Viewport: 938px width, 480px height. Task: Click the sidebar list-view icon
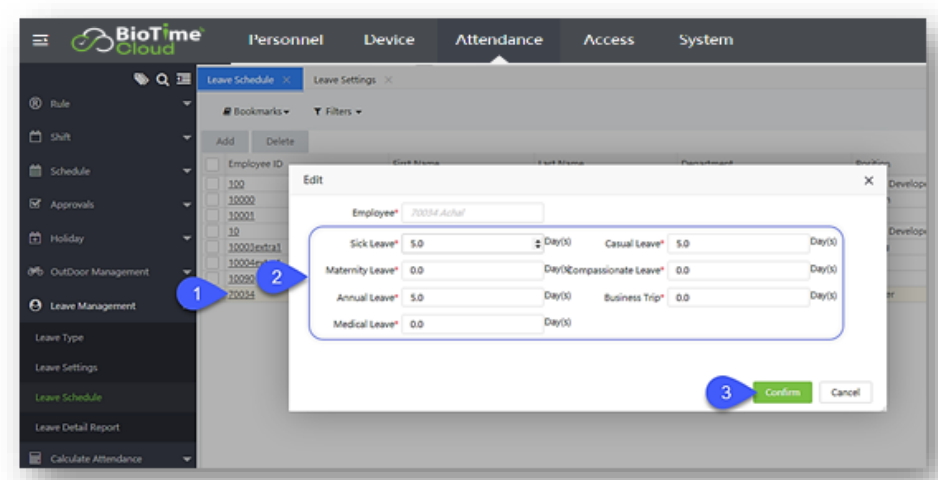pos(181,79)
